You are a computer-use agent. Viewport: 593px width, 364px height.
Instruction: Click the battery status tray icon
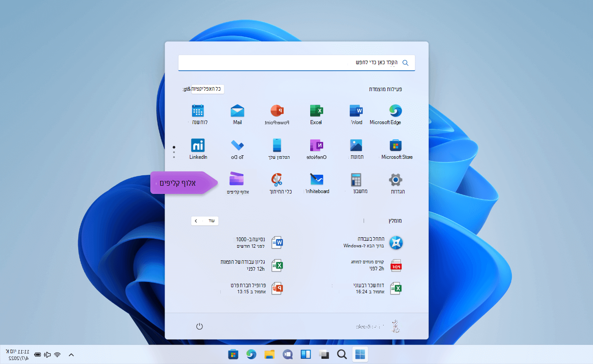pos(38,355)
